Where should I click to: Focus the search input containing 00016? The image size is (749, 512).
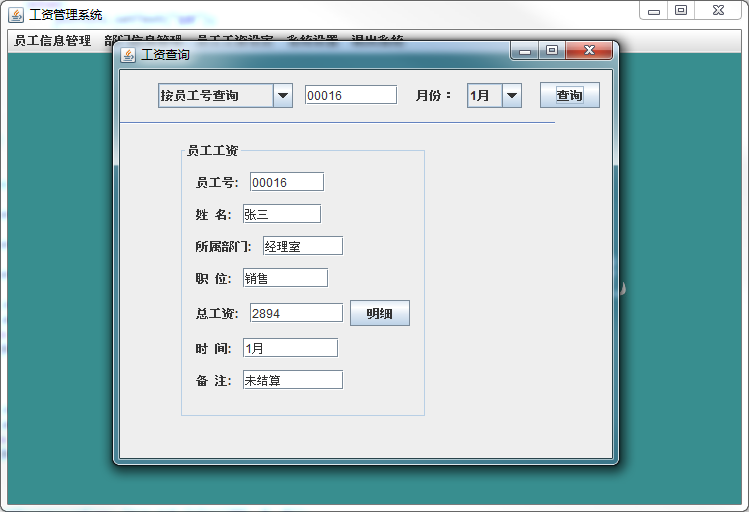[351, 95]
